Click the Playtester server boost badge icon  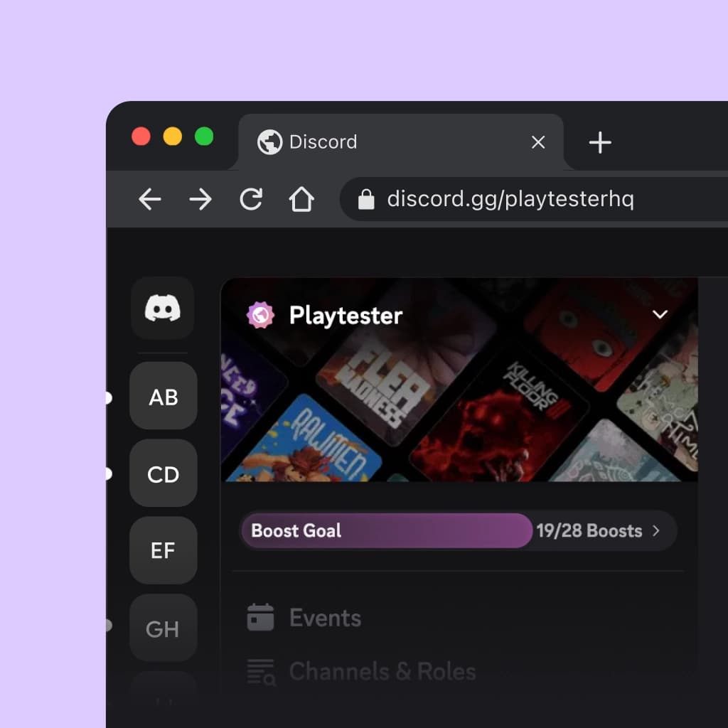coord(260,314)
